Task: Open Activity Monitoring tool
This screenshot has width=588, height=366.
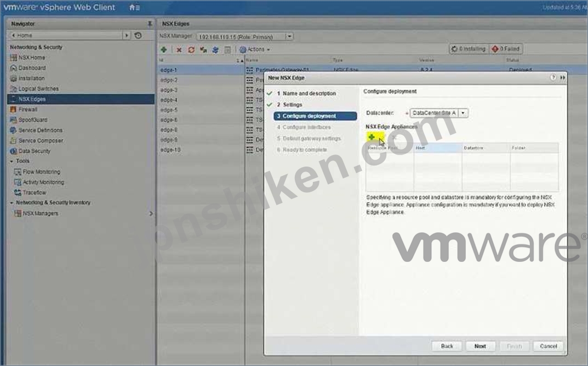Action: pos(43,182)
